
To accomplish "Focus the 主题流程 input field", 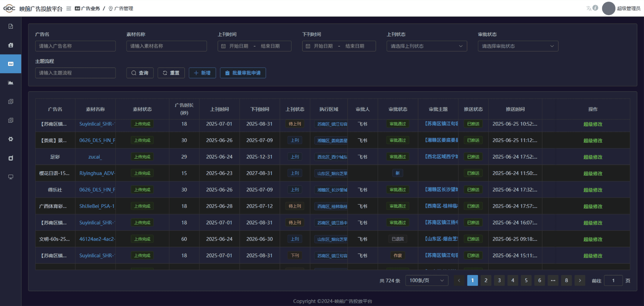I will [x=75, y=73].
